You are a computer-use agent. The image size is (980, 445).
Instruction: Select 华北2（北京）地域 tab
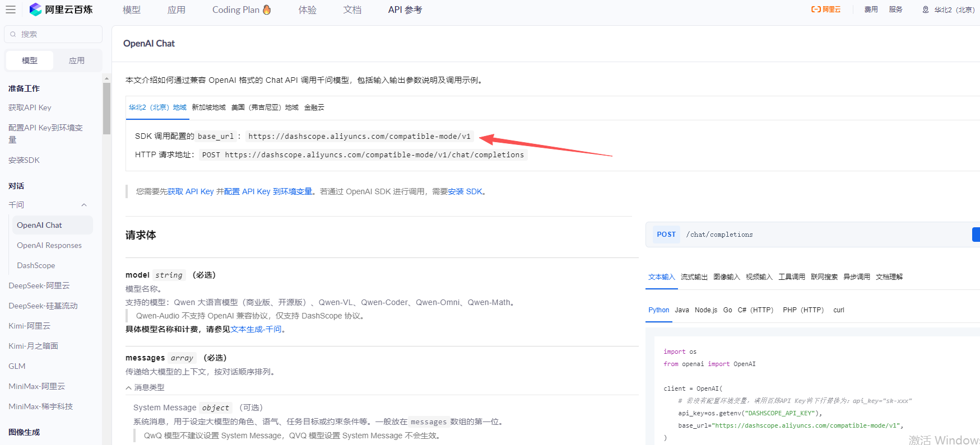[x=157, y=107]
